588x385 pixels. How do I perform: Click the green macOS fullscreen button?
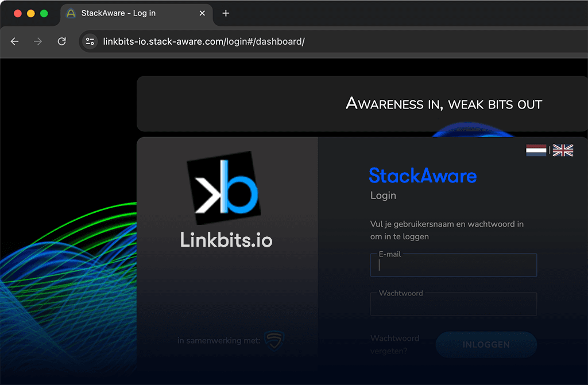44,14
